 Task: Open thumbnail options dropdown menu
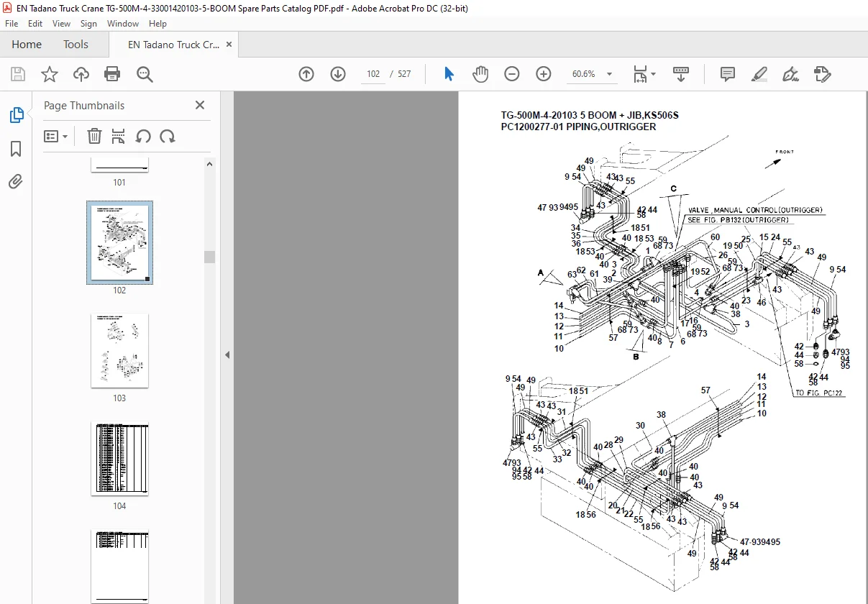coord(55,136)
